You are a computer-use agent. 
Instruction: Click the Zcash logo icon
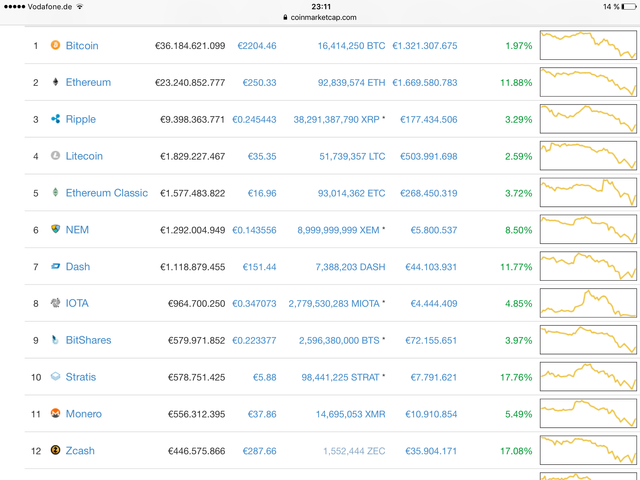pos(55,450)
